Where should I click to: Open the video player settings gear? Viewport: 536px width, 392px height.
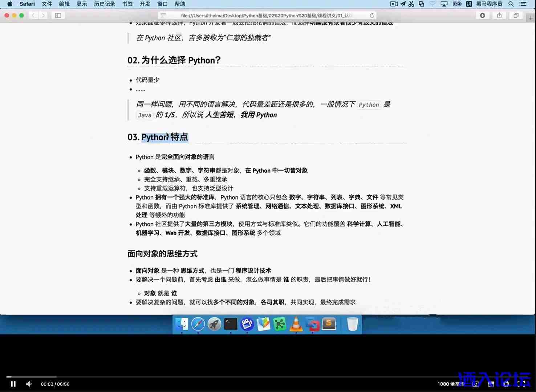pyautogui.click(x=506, y=384)
